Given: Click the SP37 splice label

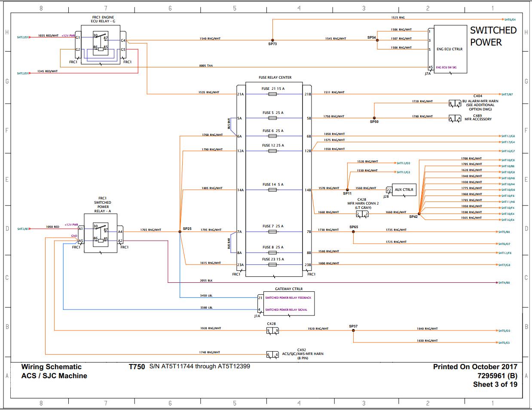Looking at the screenshot, I should click(x=353, y=326).
